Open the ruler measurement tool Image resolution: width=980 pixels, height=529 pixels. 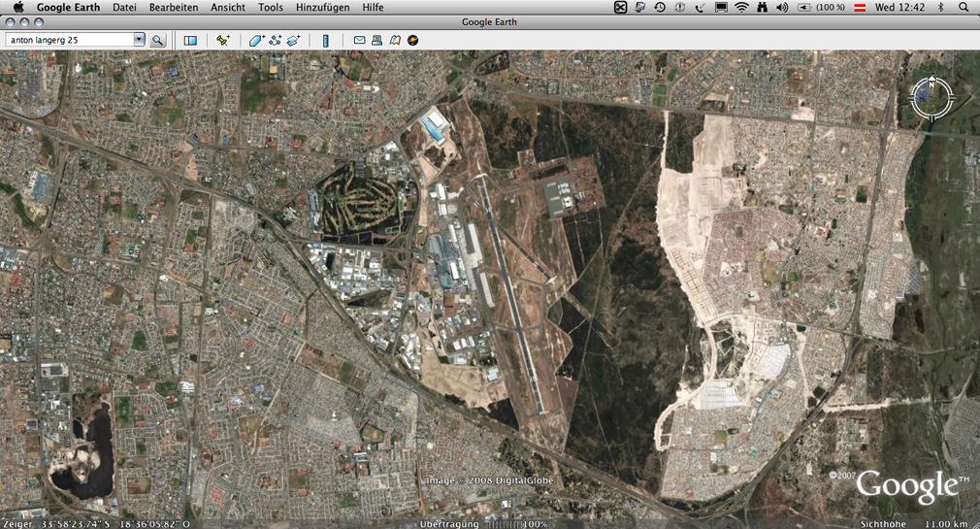326,41
